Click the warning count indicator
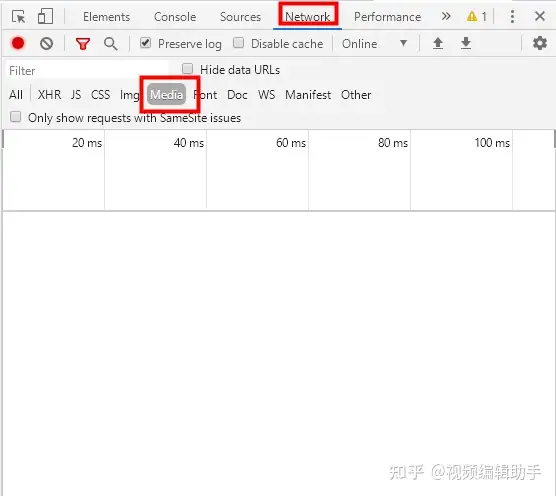 click(x=477, y=16)
